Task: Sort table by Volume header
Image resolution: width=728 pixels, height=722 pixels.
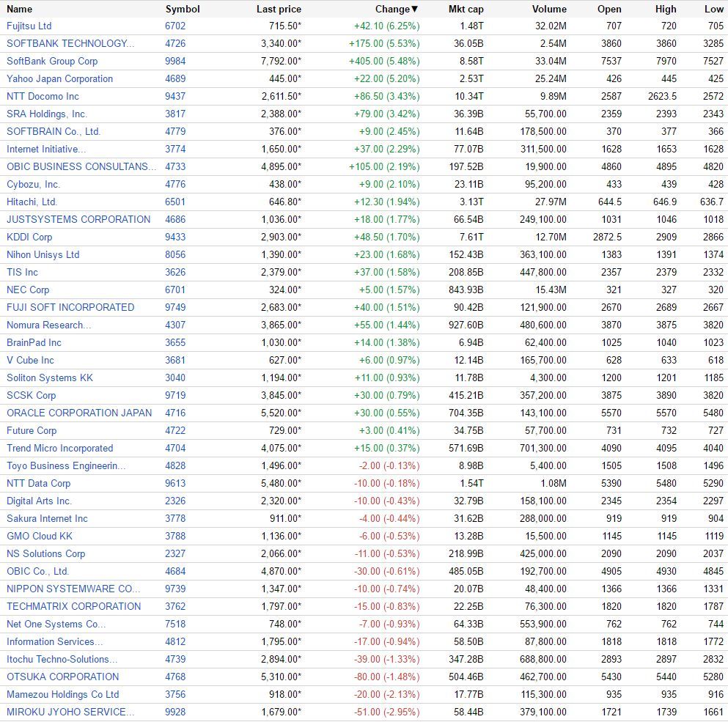Action: coord(549,9)
